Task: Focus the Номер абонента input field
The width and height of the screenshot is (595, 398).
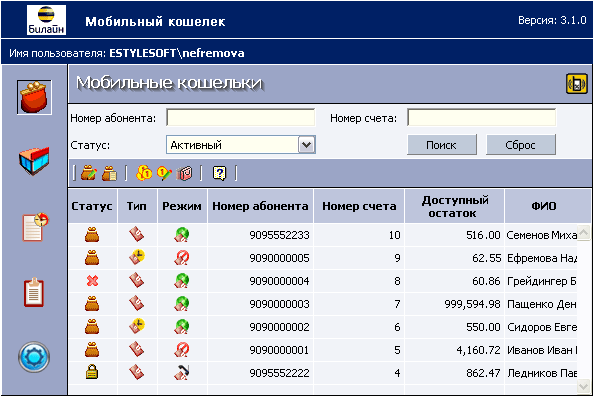Action: pyautogui.click(x=241, y=118)
